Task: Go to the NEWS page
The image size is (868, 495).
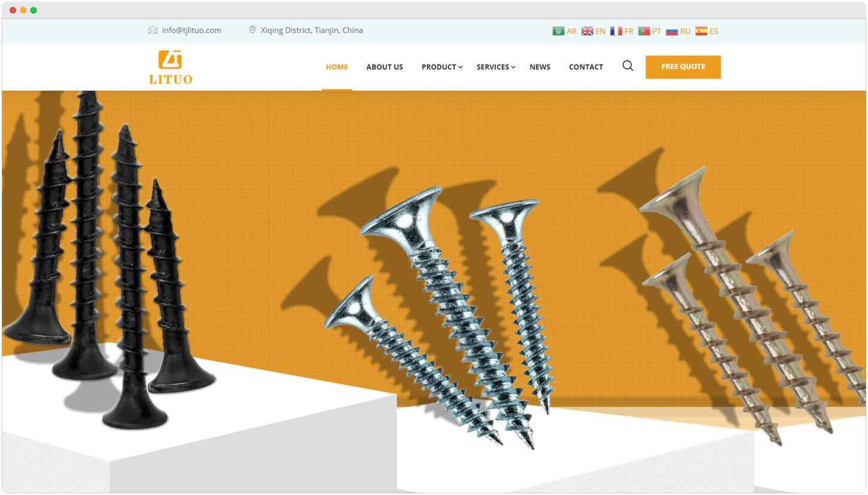Action: pos(540,67)
